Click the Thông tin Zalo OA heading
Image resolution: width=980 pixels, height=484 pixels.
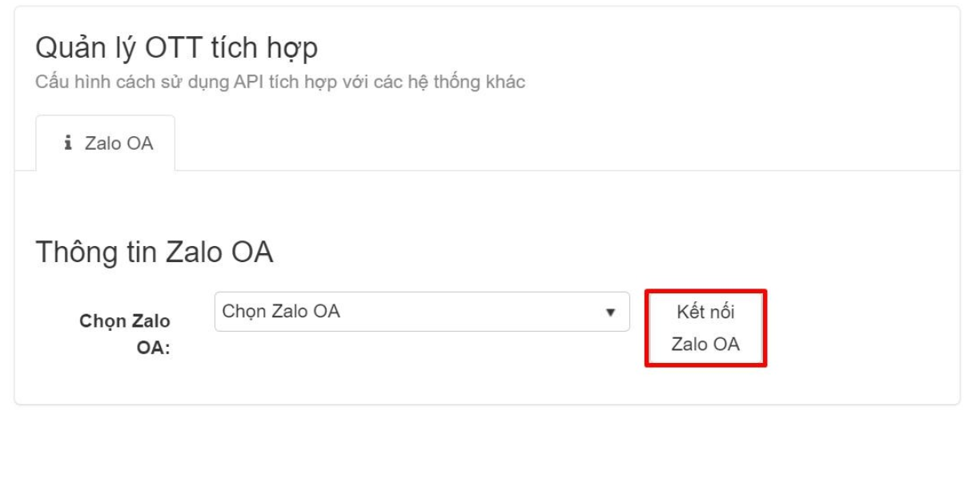(x=155, y=252)
